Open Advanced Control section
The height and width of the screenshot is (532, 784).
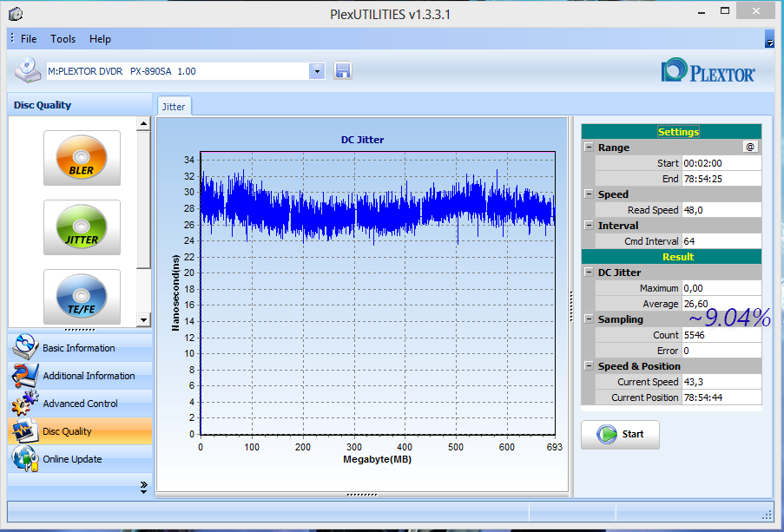pyautogui.click(x=80, y=404)
